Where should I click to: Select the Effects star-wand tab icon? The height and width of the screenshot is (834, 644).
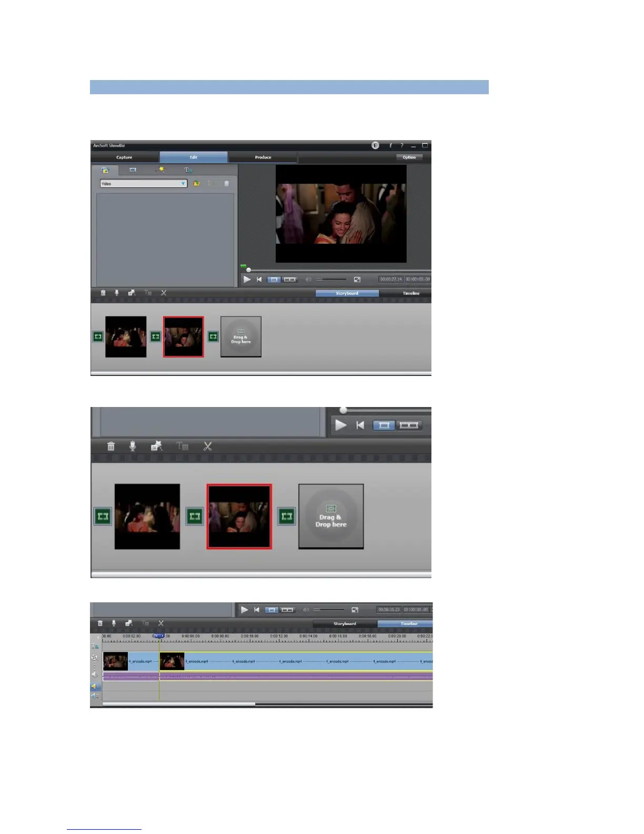160,170
